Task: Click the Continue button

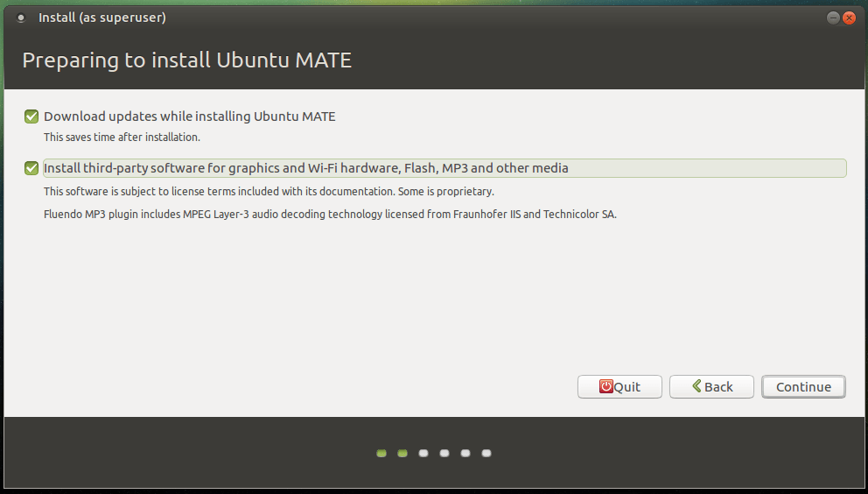Action: [803, 386]
